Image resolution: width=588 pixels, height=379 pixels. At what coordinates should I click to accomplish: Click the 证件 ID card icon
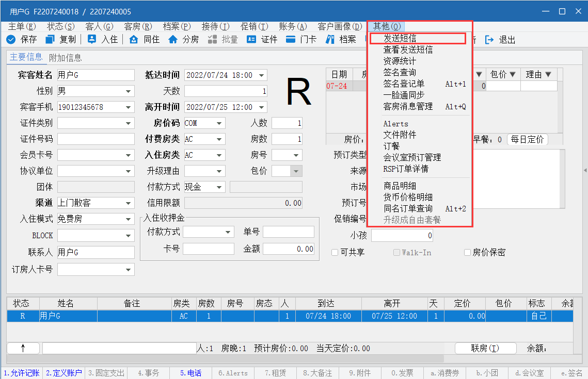[251, 39]
